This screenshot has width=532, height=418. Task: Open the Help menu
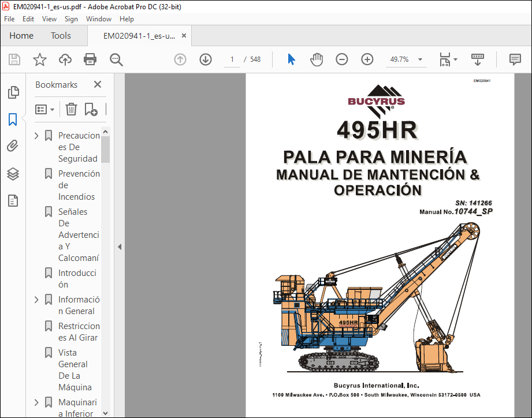pyautogui.click(x=127, y=19)
